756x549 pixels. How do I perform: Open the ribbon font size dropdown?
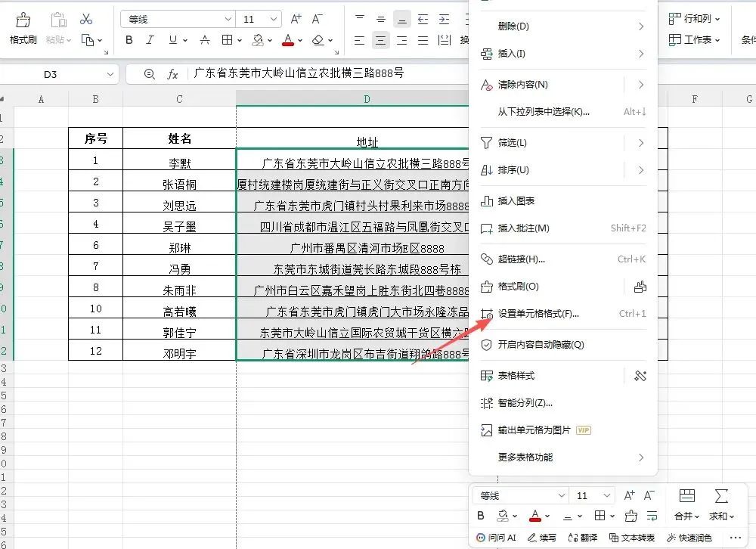point(274,20)
